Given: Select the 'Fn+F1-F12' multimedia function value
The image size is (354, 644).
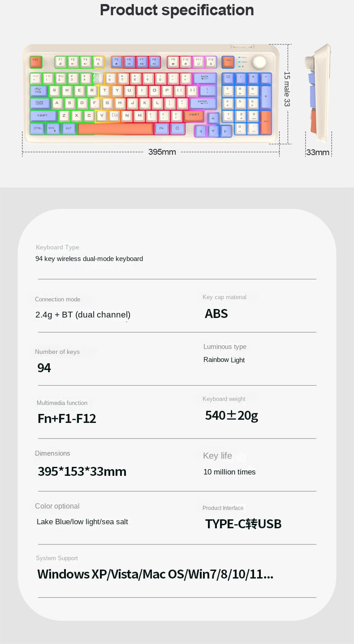Looking at the screenshot, I should click(x=67, y=418).
